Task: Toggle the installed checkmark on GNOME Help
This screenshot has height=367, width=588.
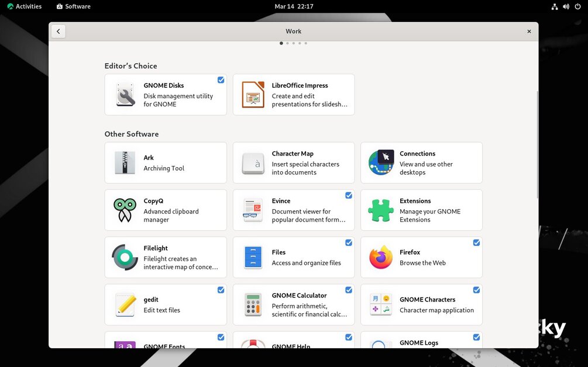Action: 349,337
